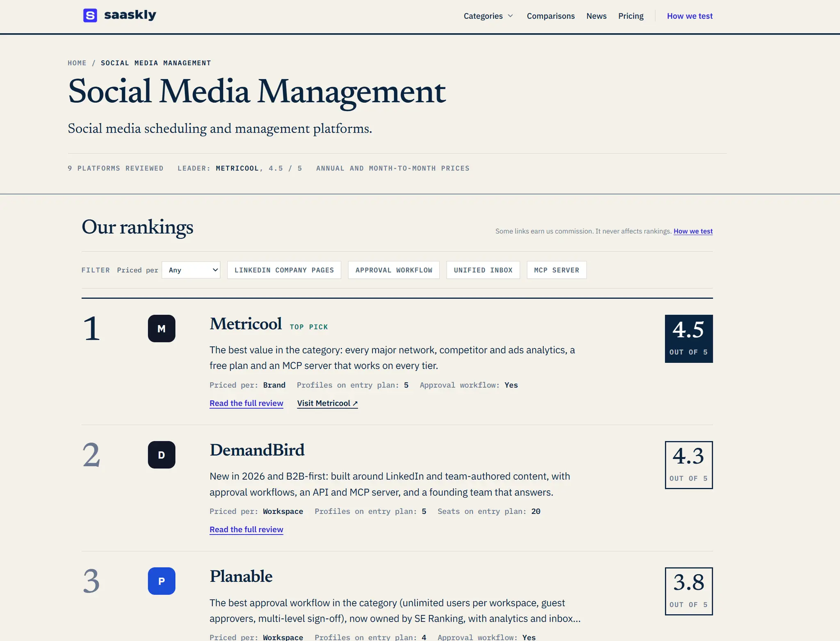
Task: Open the News navigation item
Action: [x=596, y=16]
